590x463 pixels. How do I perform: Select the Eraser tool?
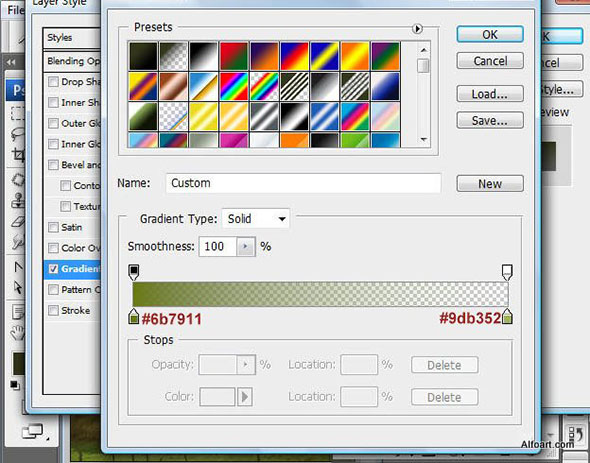click(18, 222)
